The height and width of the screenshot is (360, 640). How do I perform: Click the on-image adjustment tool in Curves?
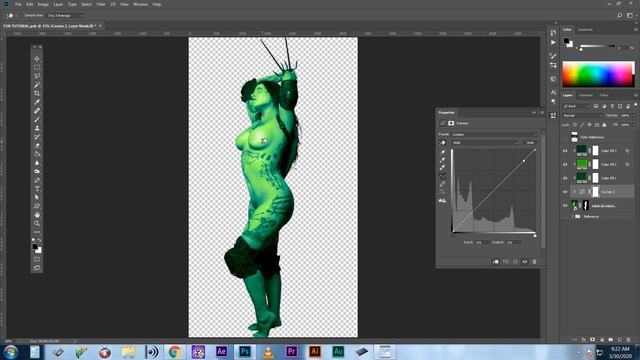pyautogui.click(x=442, y=143)
